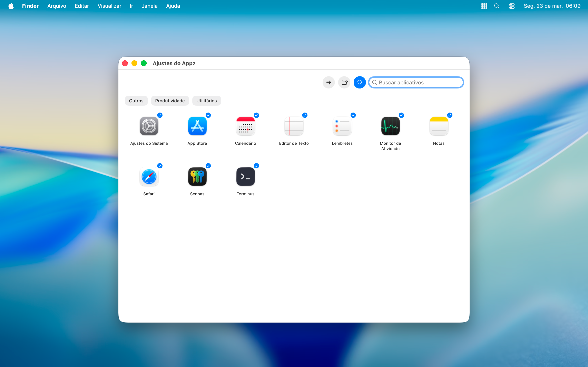This screenshot has height=367, width=588.
Task: Open the sliders settings icon
Action: coord(329,83)
